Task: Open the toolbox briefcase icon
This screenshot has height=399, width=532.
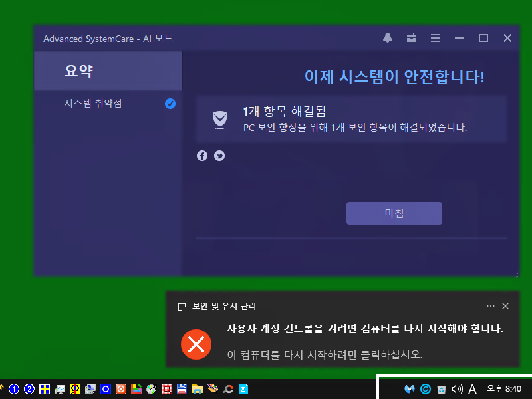Action: (x=412, y=38)
